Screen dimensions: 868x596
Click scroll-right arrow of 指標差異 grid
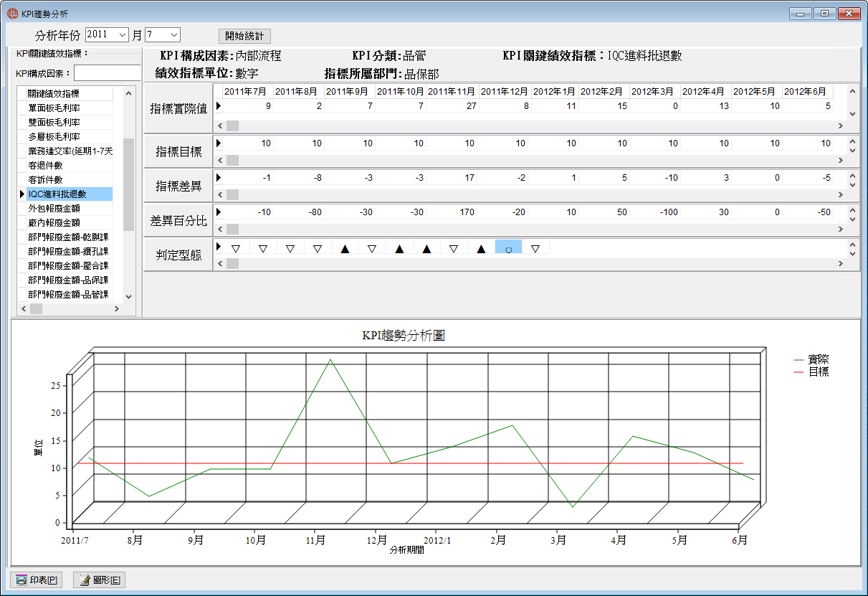click(x=841, y=195)
